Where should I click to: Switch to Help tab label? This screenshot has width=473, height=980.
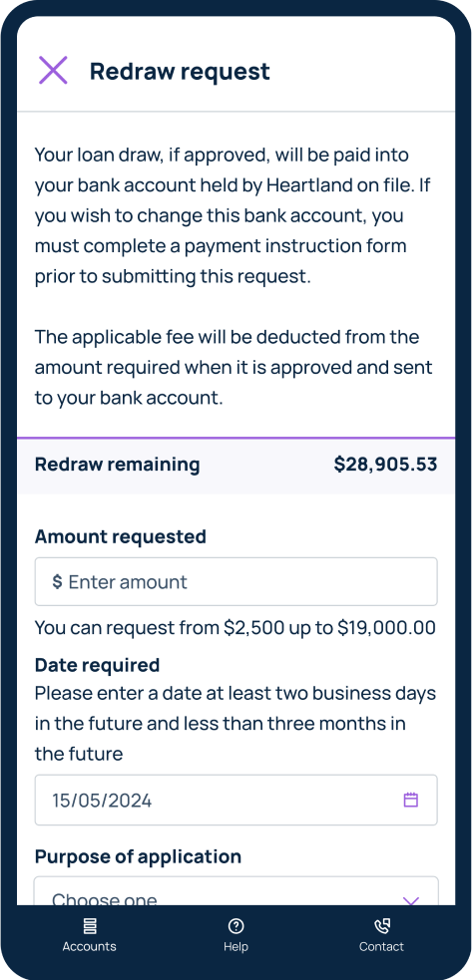tap(236, 946)
